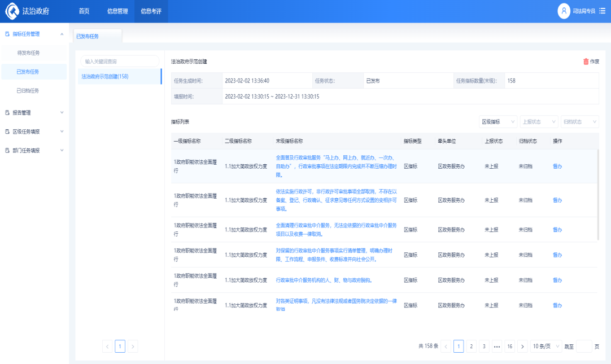Click the user avatar icon
Image resolution: width=611 pixels, height=364 pixels.
[x=564, y=11]
